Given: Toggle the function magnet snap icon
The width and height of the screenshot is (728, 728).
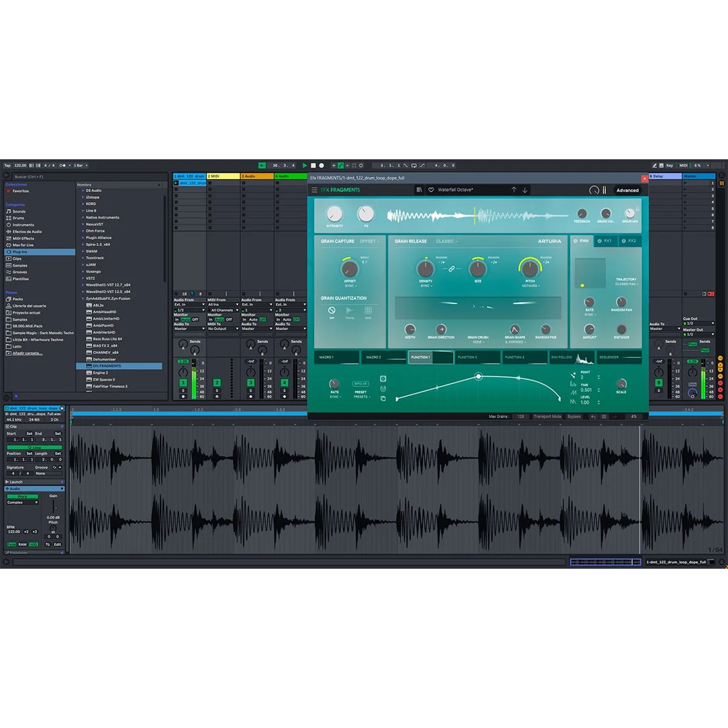Looking at the screenshot, I should (383, 389).
